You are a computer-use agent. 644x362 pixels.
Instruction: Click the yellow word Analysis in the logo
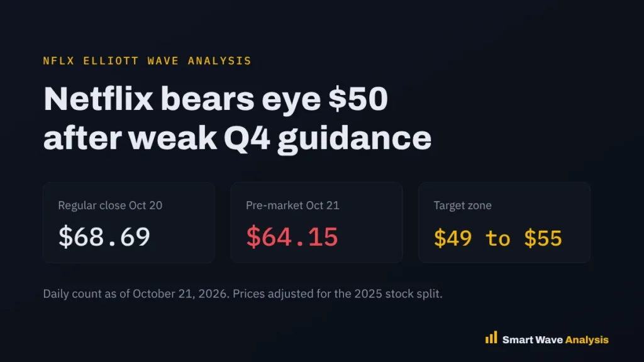coord(587,340)
